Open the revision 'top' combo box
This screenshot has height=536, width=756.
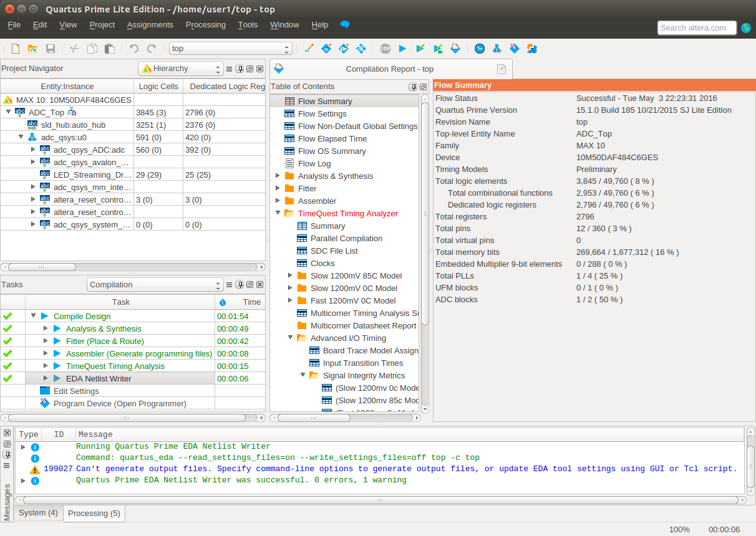[231, 48]
